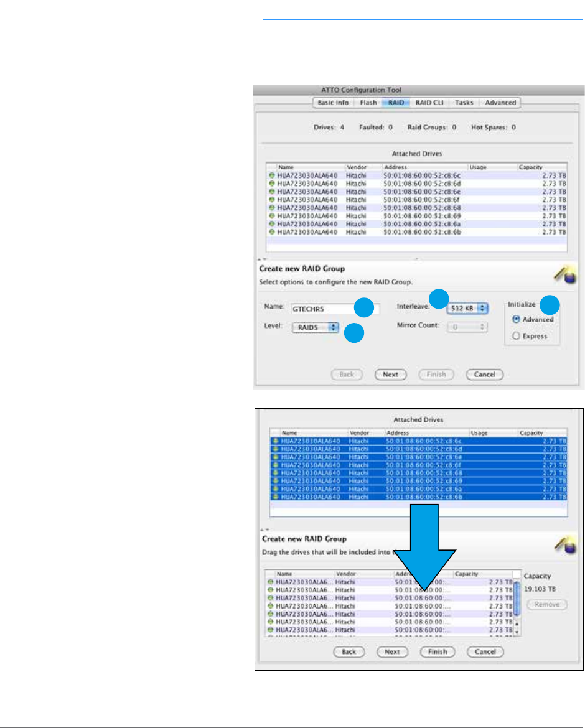The height and width of the screenshot is (728, 585).
Task: Click the Mirror Count stepper arrows
Action: [x=482, y=327]
